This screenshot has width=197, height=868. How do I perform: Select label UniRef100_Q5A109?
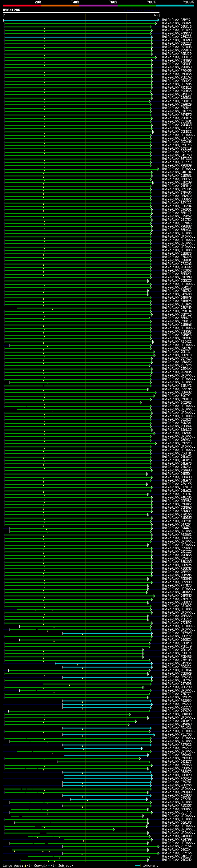pos(177,650)
